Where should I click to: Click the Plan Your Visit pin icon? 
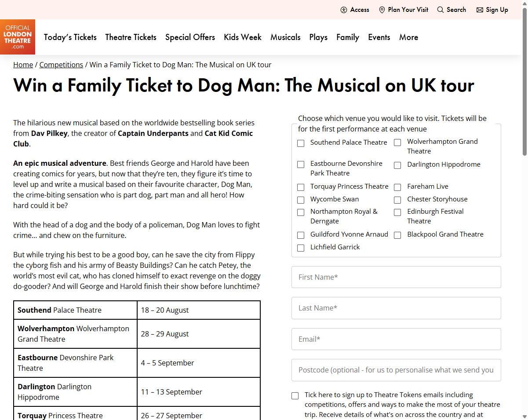(x=382, y=10)
